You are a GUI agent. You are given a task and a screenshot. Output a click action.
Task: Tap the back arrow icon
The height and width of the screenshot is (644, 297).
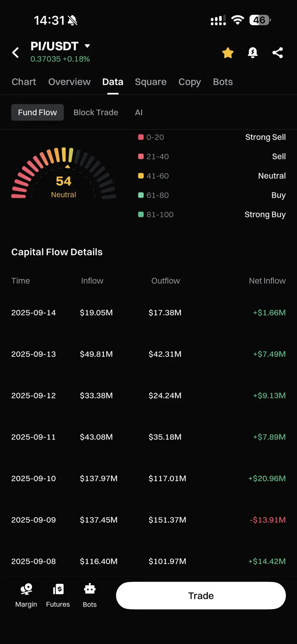point(15,53)
